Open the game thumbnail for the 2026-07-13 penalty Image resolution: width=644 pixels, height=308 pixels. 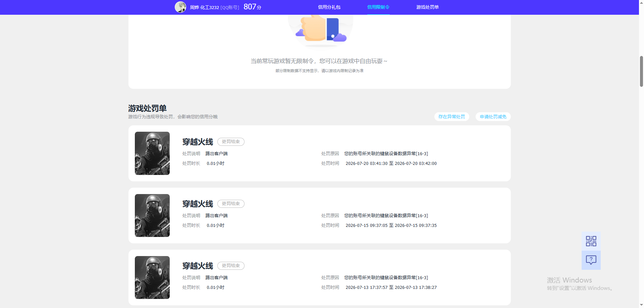point(152,278)
